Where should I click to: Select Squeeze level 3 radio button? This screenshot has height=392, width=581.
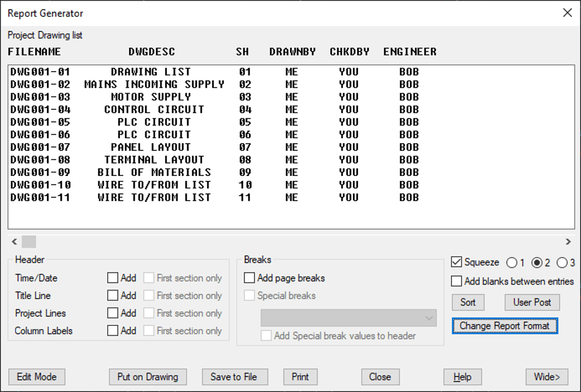tap(562, 262)
